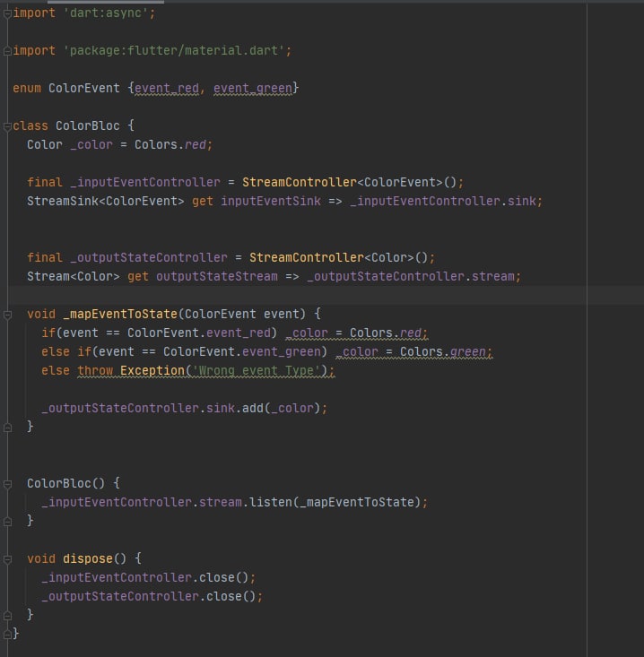Click event_green in the enum declaration

tap(253, 89)
